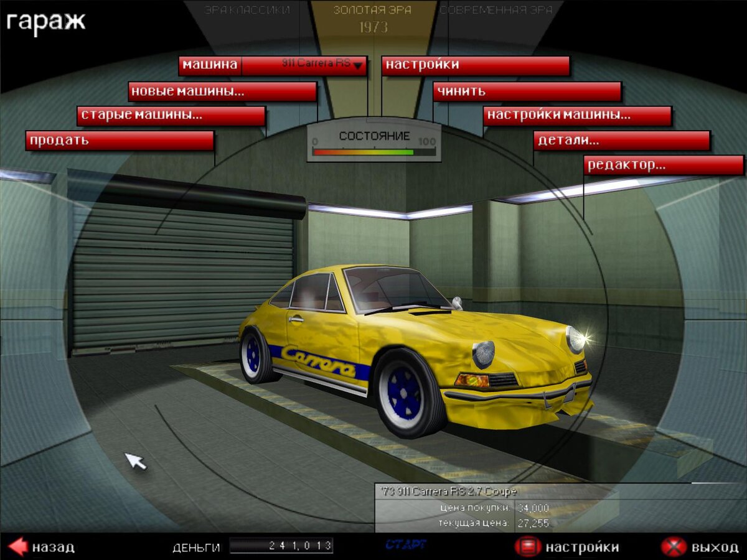Select the Золотая эра tab
The height and width of the screenshot is (560, 747).
coord(374,10)
